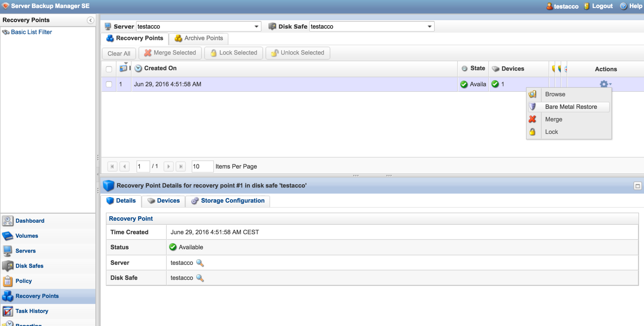
Task: Toggle the select-all checkbox in table header
Action: coord(109,69)
